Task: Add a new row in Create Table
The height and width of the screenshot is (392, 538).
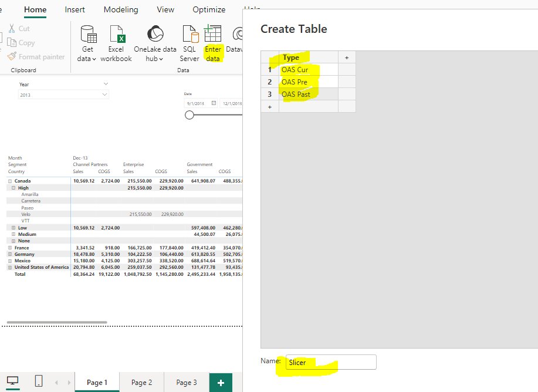Action: pyautogui.click(x=270, y=107)
